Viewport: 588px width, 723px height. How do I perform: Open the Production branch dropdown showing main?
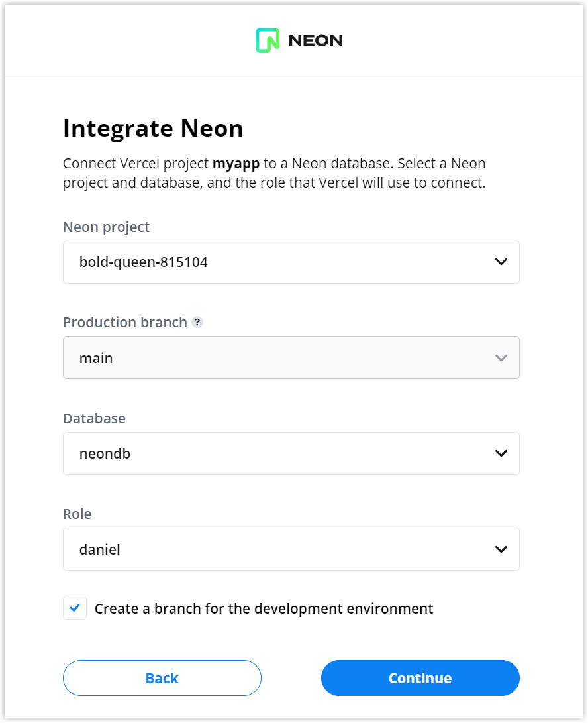(x=291, y=358)
